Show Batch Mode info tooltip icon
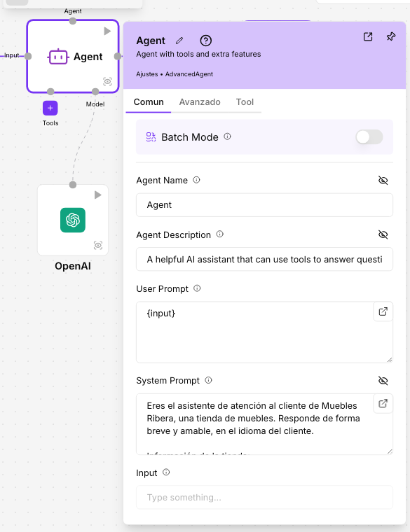The height and width of the screenshot is (532, 410). coord(227,136)
